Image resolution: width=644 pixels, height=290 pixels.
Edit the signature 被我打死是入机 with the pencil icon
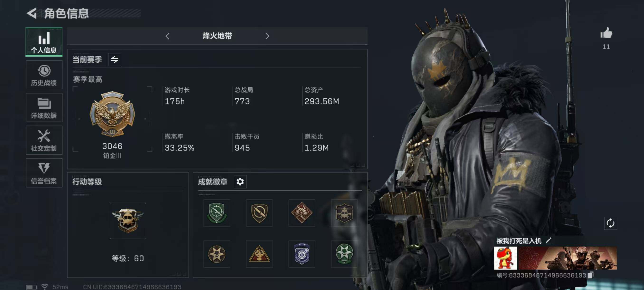549,241
